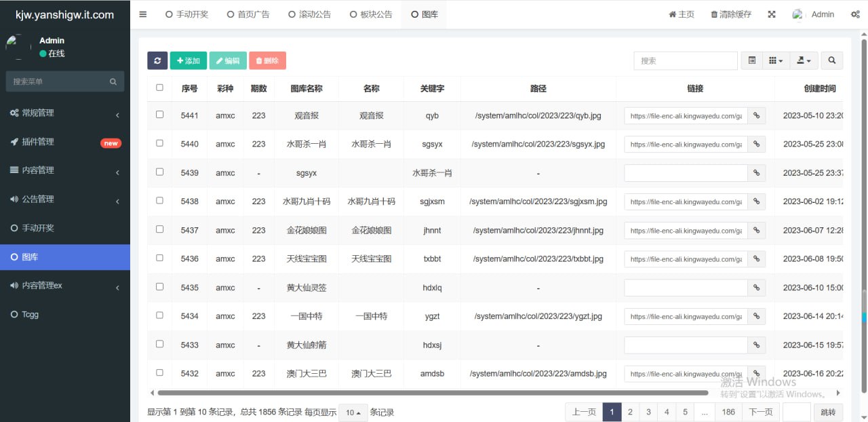Click the advanced search magnifier button
The width and height of the screenshot is (868, 422).
[831, 60]
